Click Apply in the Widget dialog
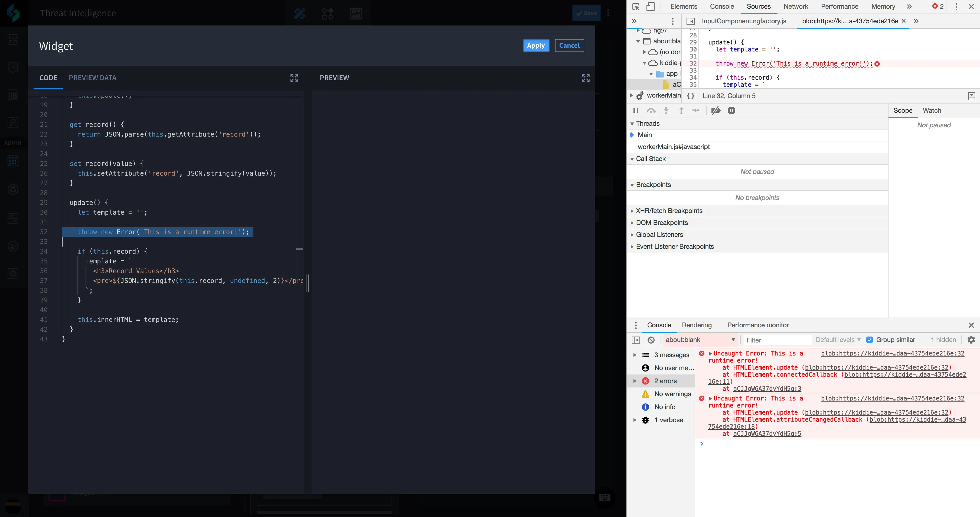Screen dimensions: 980x517 pos(536,46)
